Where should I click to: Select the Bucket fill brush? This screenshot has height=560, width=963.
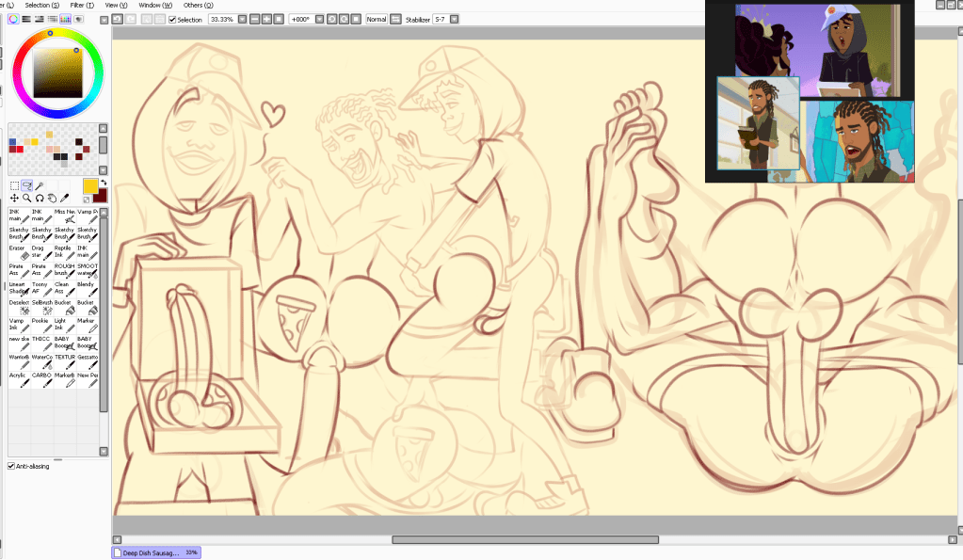point(63,307)
